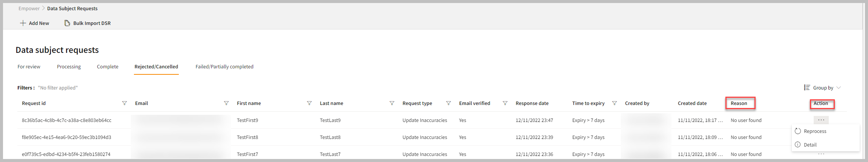Open the Last name filter icon
The height and width of the screenshot is (162, 868).
392,103
